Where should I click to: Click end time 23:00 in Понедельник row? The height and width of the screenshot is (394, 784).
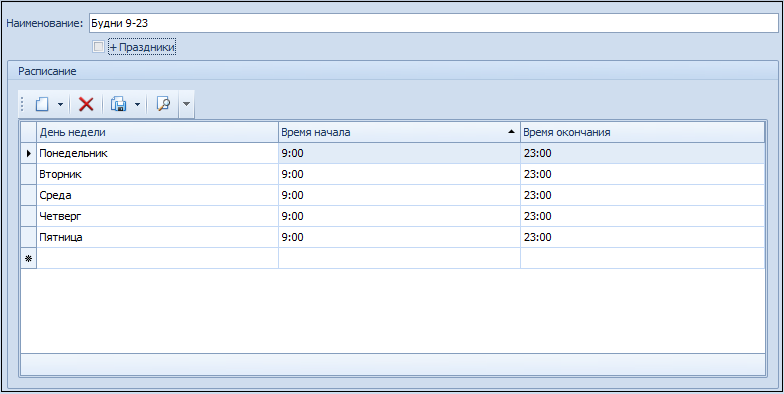pyautogui.click(x=642, y=154)
